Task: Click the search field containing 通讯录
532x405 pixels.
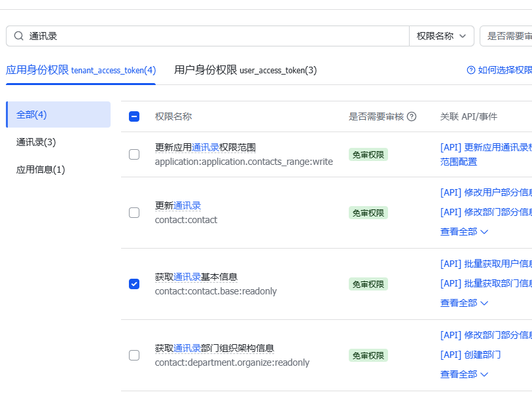Action: pos(216,36)
